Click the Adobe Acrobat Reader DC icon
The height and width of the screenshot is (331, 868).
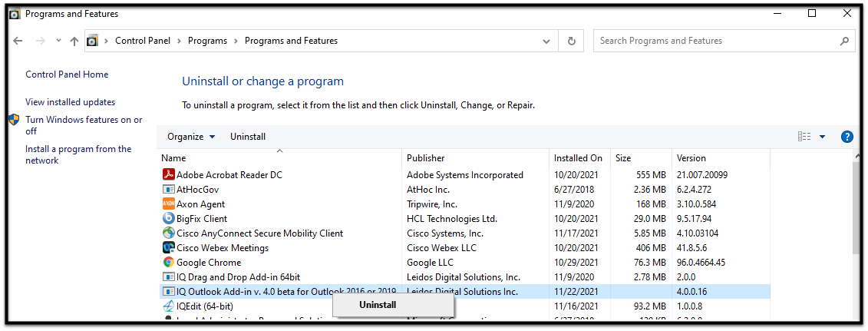tap(168, 174)
